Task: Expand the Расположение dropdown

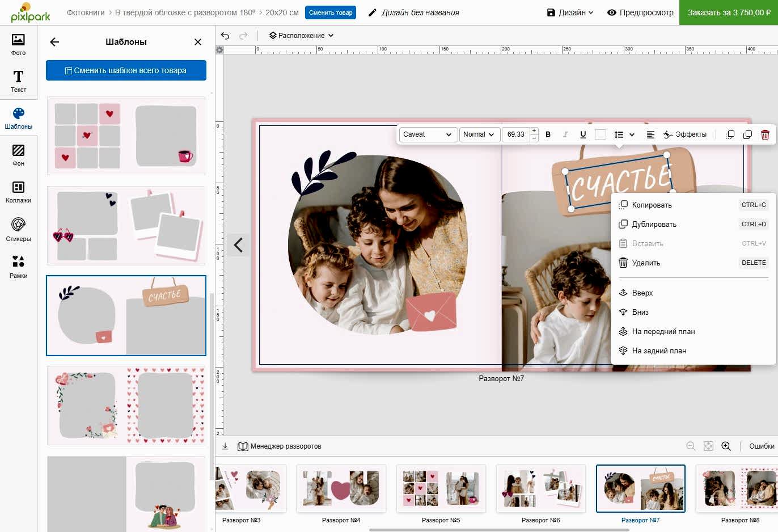Action: pos(301,36)
